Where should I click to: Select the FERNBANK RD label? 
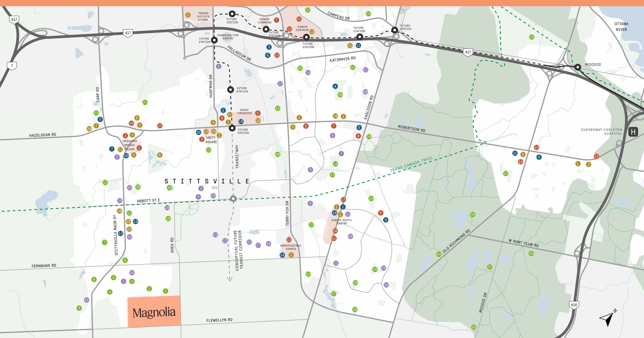tap(44, 266)
